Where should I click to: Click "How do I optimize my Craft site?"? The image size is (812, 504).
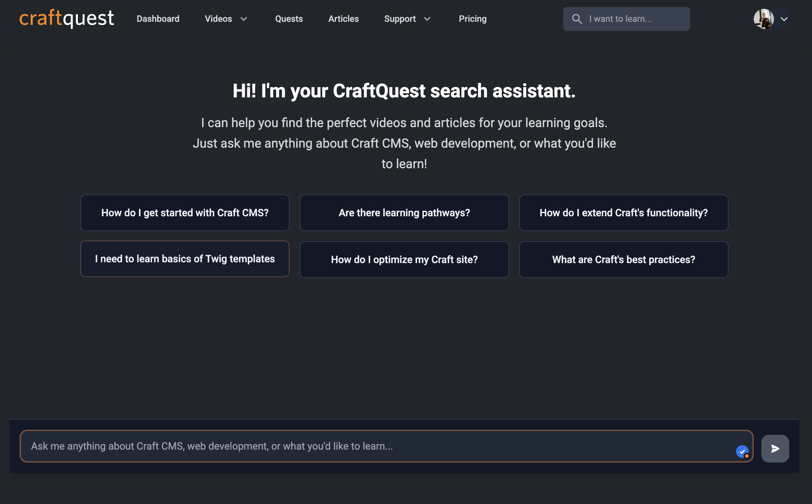click(404, 259)
